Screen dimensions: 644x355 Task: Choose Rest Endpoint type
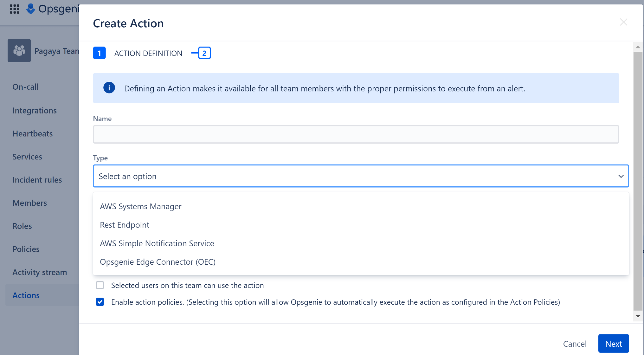(361, 225)
